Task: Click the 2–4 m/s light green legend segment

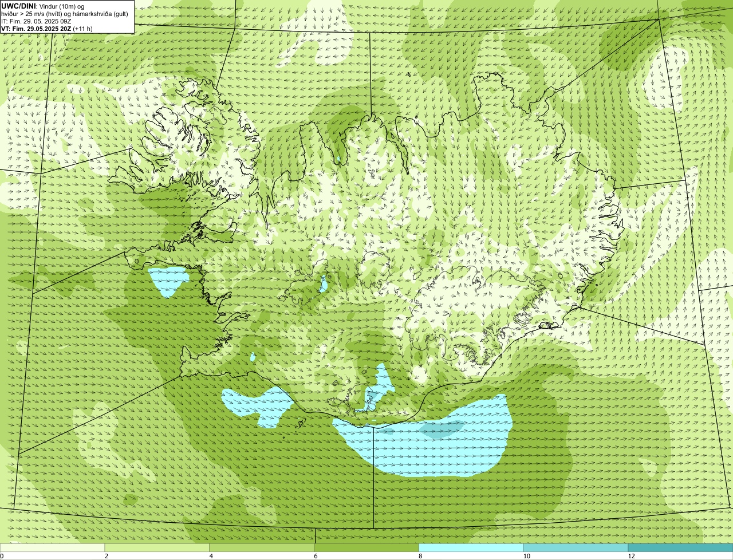Action: click(157, 548)
